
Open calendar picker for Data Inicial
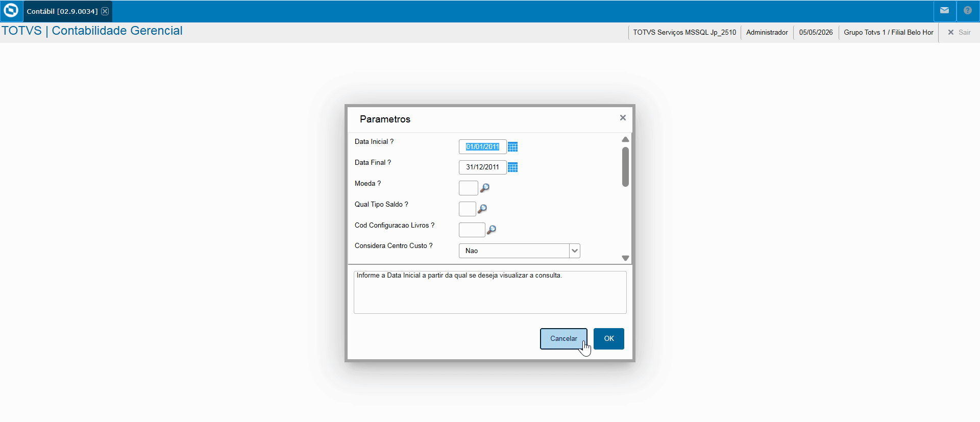coord(513,147)
